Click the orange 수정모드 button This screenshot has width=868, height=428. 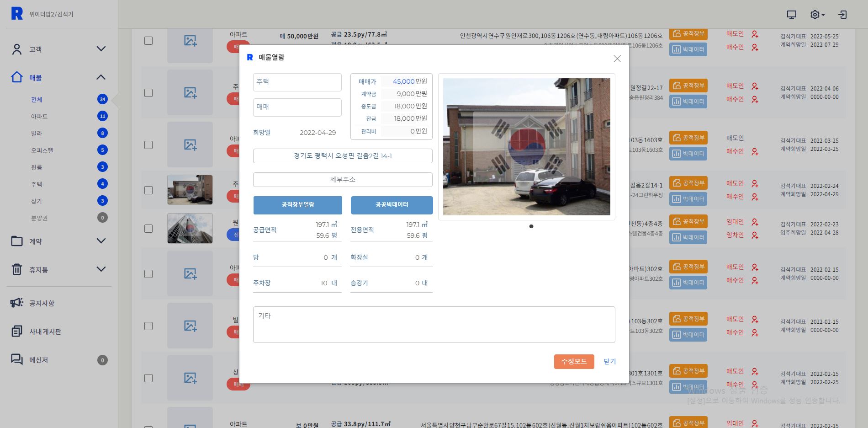(x=574, y=361)
